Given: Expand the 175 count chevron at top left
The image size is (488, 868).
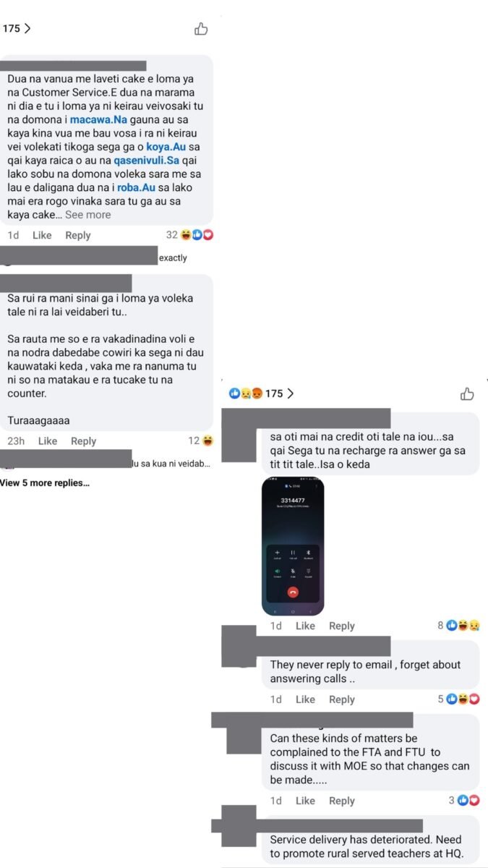Looking at the screenshot, I should click(27, 29).
